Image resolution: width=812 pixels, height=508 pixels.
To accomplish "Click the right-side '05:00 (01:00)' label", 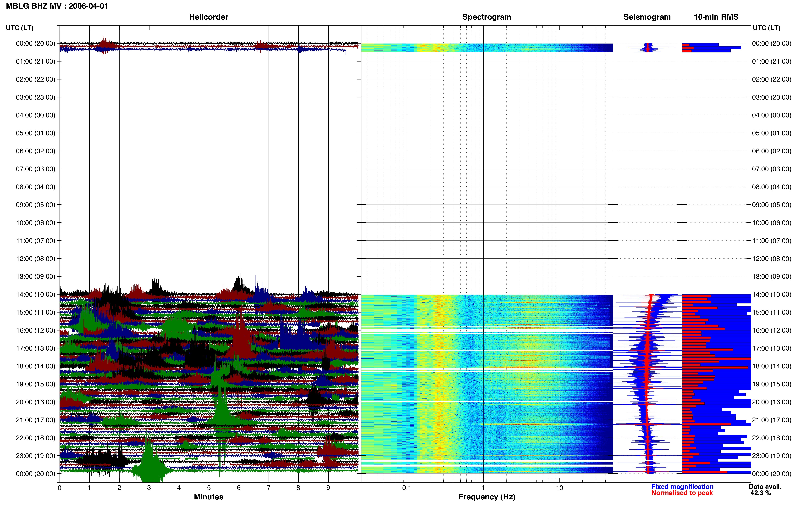I will pos(772,133).
